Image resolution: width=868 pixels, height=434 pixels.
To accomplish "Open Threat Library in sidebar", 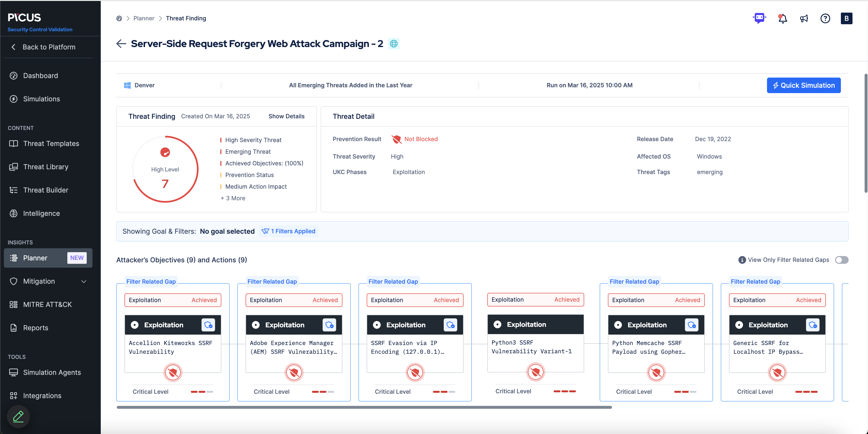I will (46, 167).
